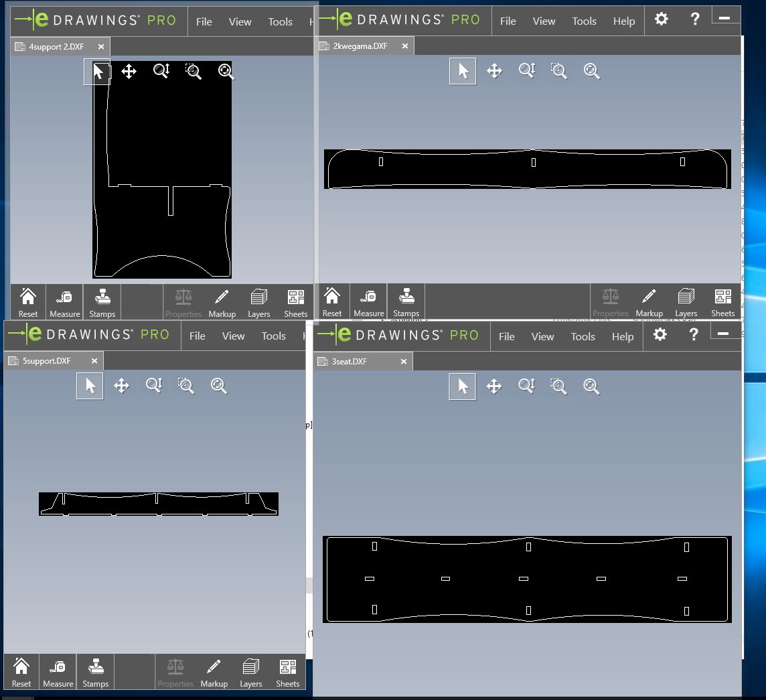The image size is (766, 700).
Task: Activate Zoom tool in 5support.DXF window
Action: [x=154, y=386]
